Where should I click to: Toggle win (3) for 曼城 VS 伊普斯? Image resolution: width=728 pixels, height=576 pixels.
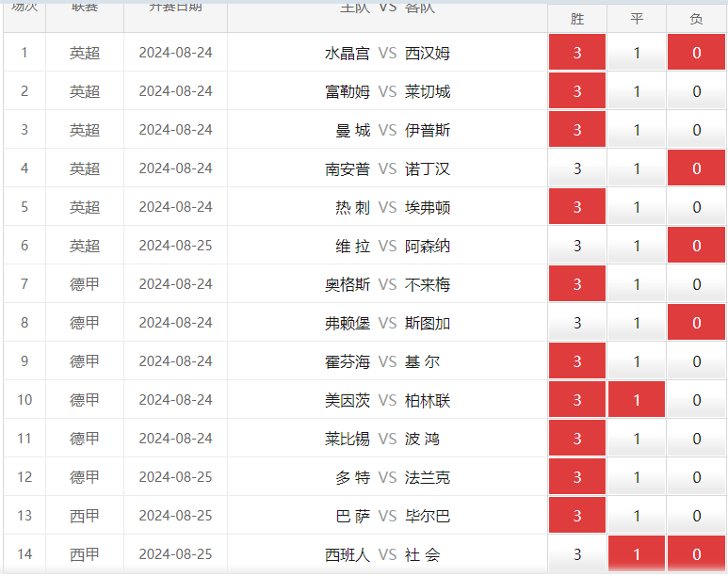(x=577, y=129)
